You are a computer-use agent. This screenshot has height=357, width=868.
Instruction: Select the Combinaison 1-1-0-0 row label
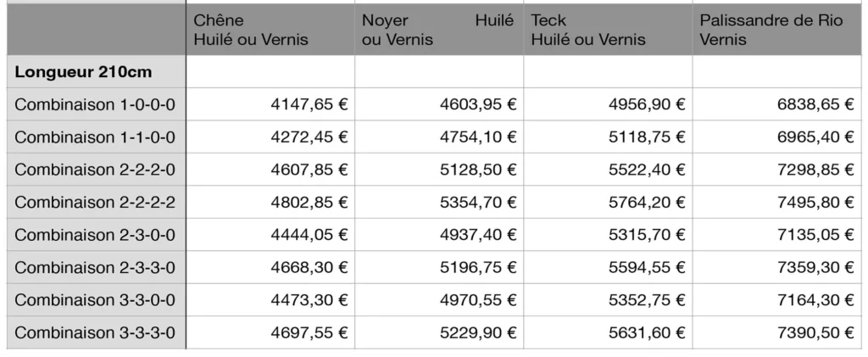97,137
